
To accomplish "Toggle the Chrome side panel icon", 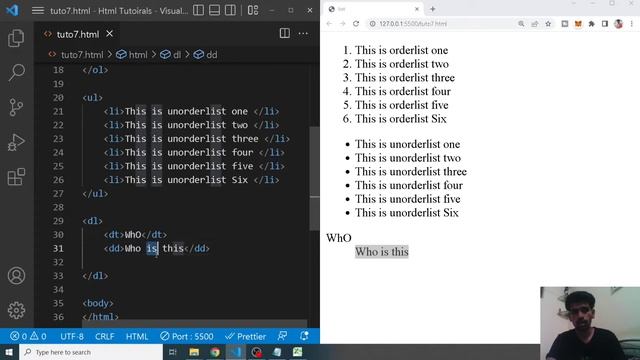I will 605,24.
